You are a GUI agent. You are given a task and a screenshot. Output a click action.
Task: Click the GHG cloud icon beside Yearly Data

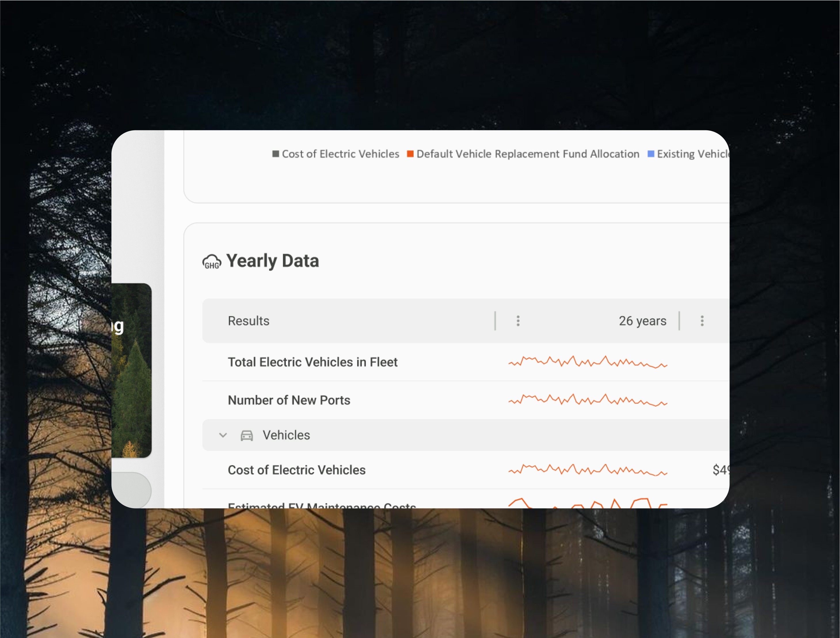[212, 262]
